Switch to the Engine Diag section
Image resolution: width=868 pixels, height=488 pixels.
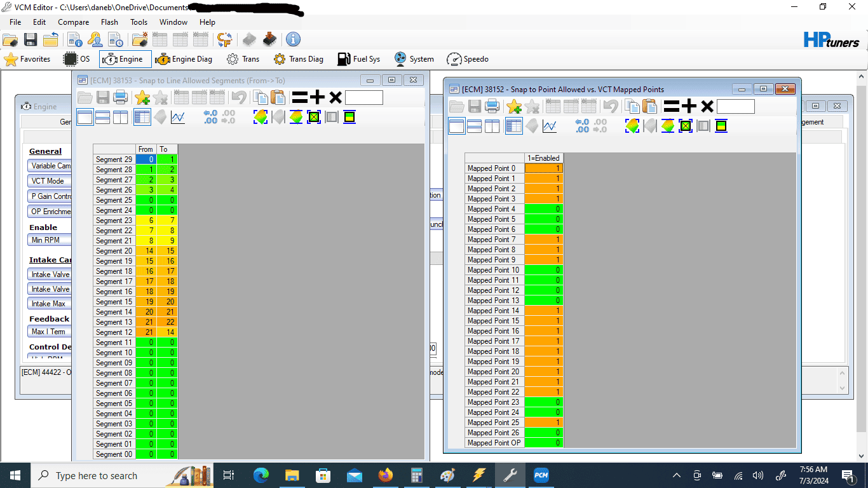click(x=184, y=59)
